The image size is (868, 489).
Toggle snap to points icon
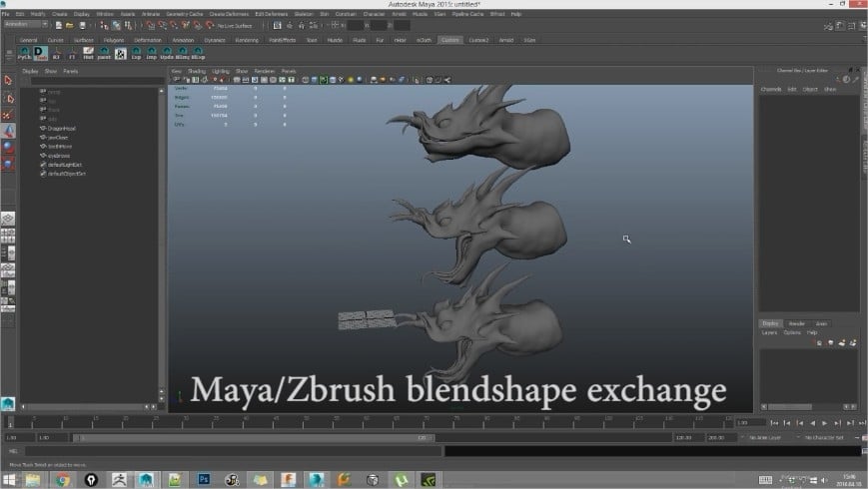174,25
